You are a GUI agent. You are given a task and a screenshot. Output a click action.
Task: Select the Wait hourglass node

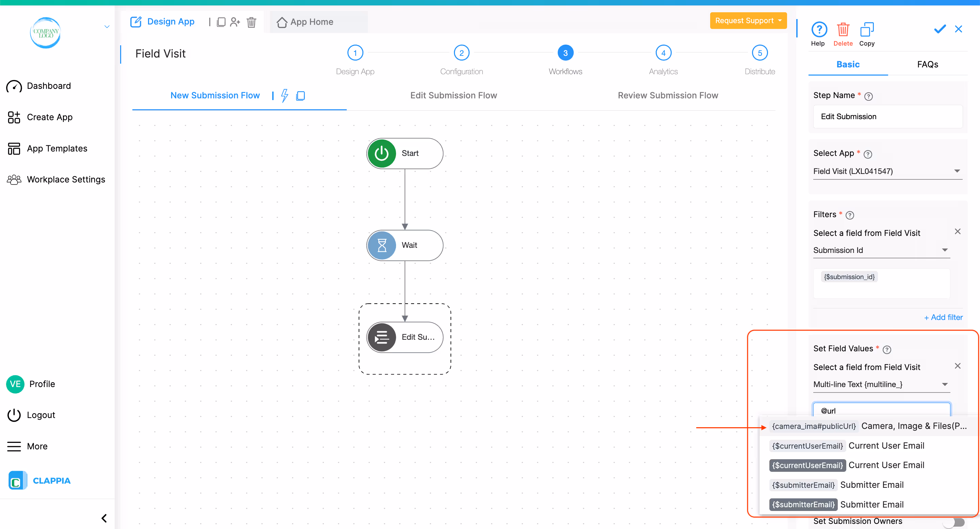click(404, 245)
